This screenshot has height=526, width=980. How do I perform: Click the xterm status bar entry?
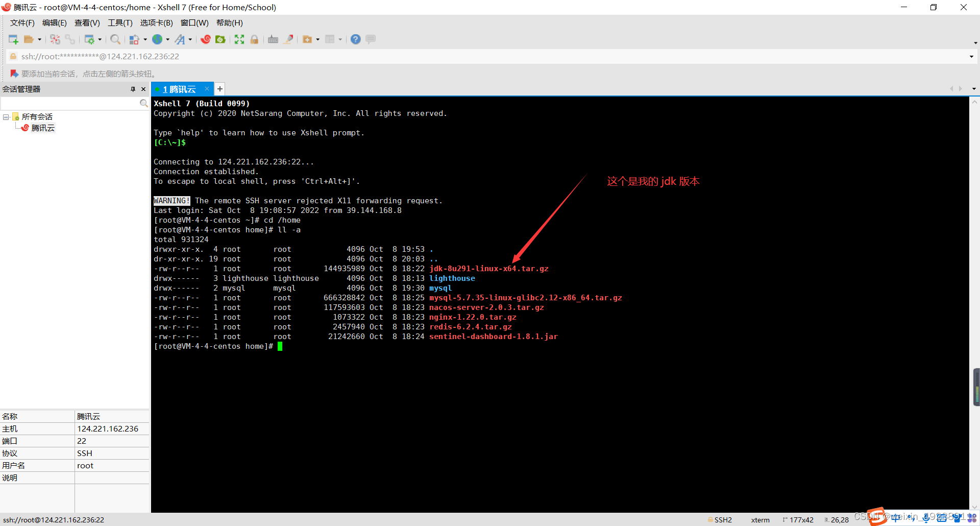760,520
